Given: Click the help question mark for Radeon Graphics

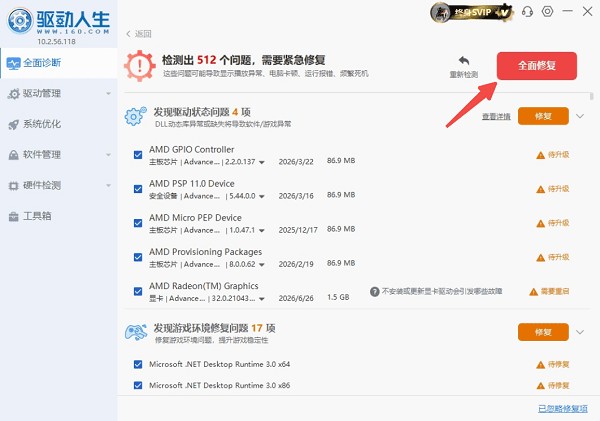Looking at the screenshot, I should coord(374,292).
